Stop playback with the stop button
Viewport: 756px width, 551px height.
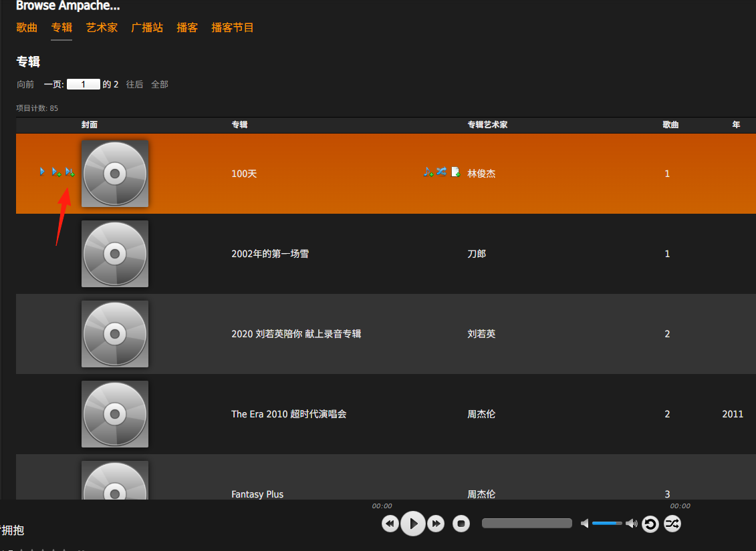[461, 524]
